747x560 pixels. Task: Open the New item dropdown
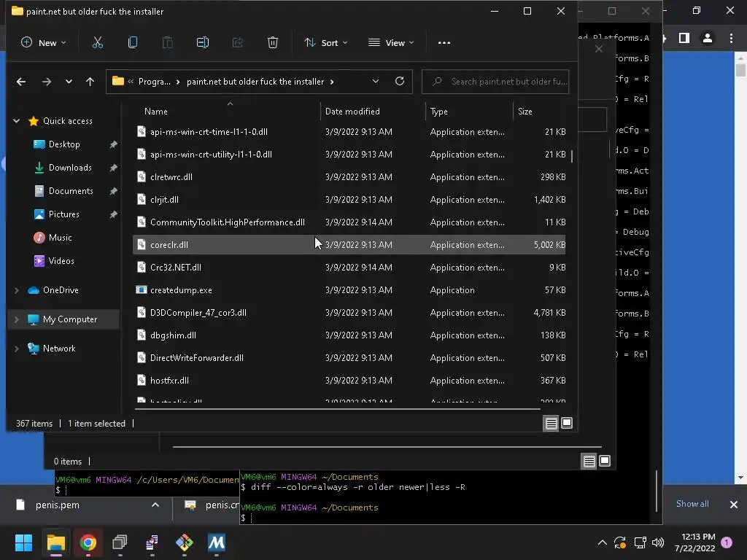point(43,43)
